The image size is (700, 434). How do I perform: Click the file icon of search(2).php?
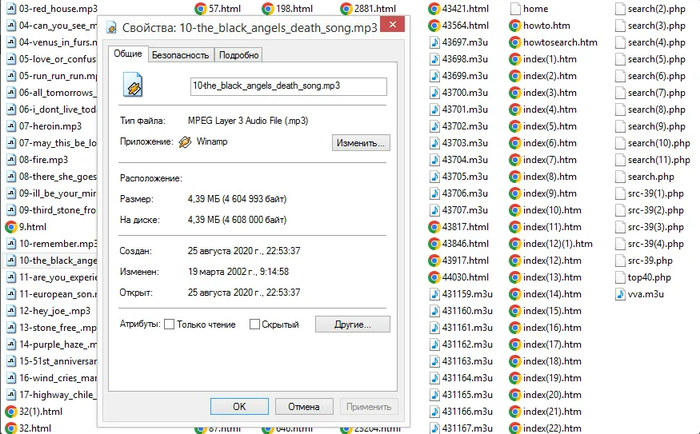coord(622,8)
